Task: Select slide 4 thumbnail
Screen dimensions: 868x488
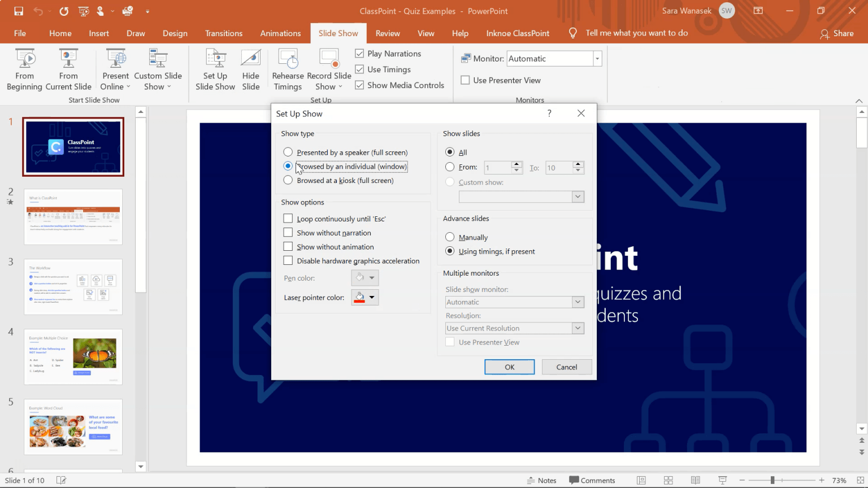Action: click(73, 357)
